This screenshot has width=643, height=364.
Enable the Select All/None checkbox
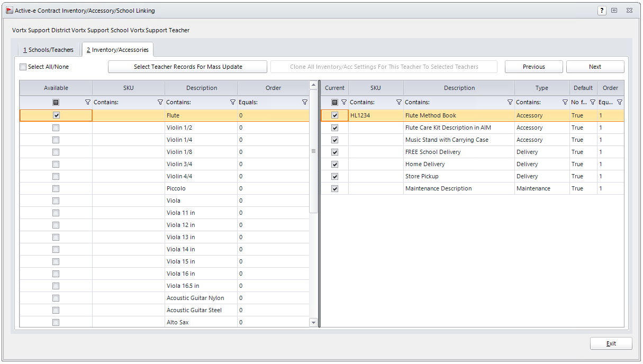(22, 67)
